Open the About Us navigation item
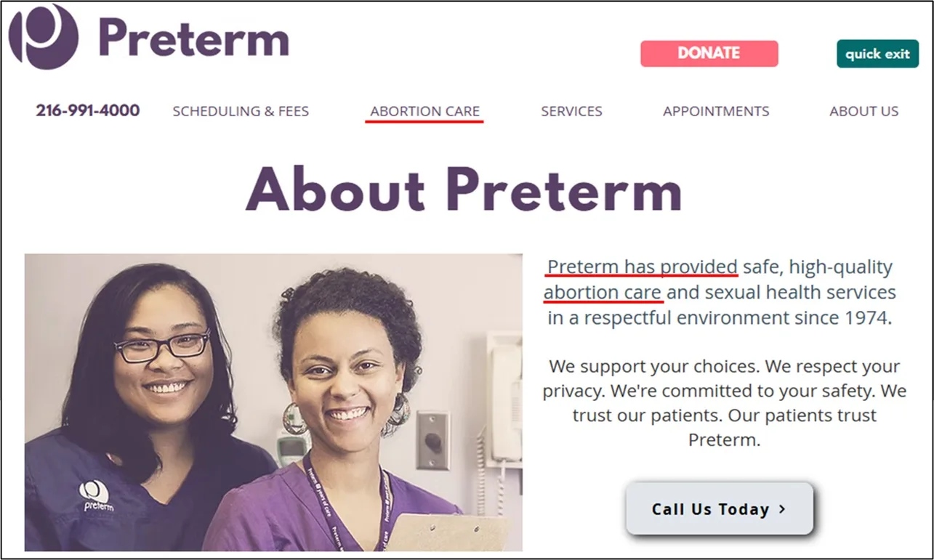The width and height of the screenshot is (934, 560). (863, 111)
